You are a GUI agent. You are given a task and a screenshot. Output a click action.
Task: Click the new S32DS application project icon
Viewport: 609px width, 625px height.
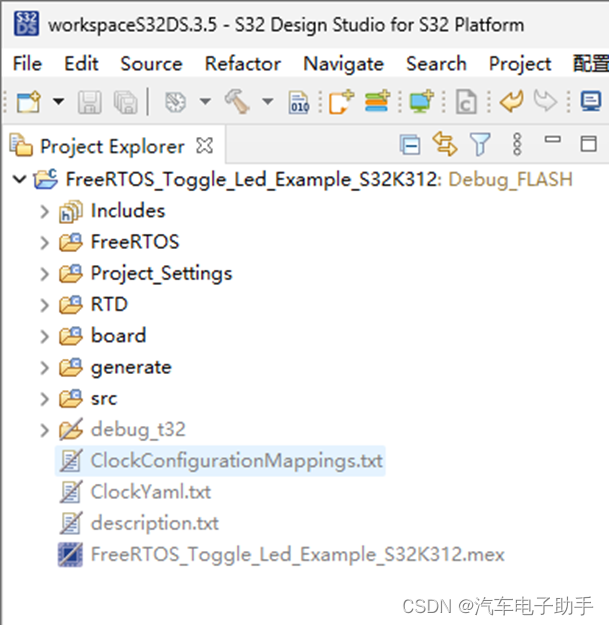[x=342, y=102]
